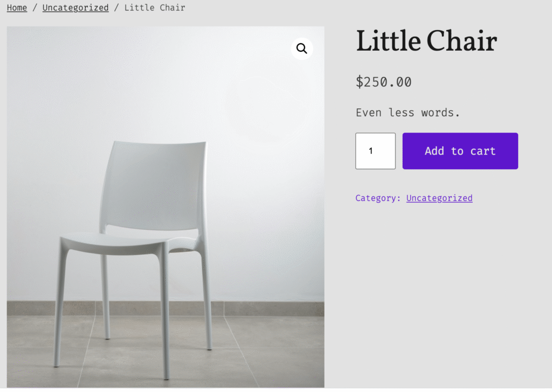552x392 pixels.
Task: Click the Little Chair product title heading
Action: (x=426, y=41)
